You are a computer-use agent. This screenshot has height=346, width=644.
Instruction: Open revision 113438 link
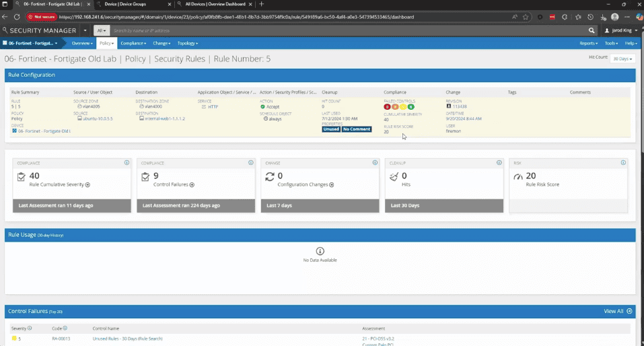pos(460,106)
